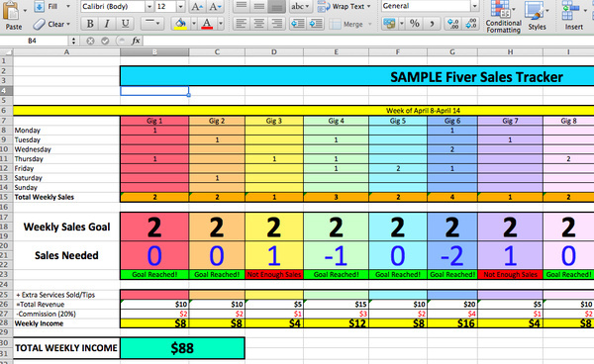Align text to bottom of cell
594x364 pixels.
(277, 6)
